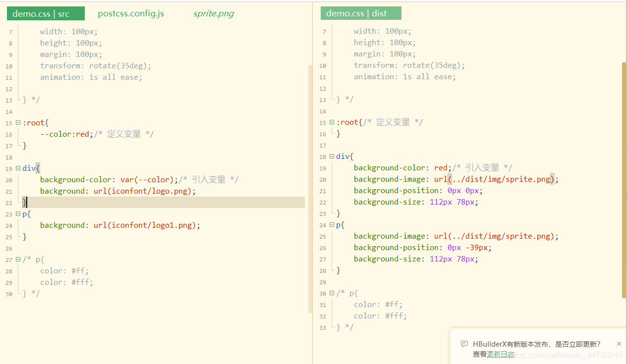The image size is (627, 364).
Task: Click the message icon in update notification
Action: point(464,344)
